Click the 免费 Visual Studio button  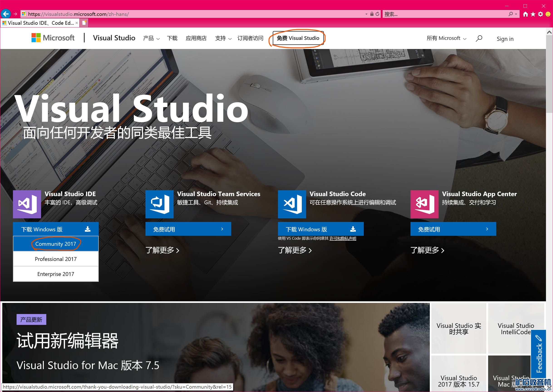tap(298, 38)
